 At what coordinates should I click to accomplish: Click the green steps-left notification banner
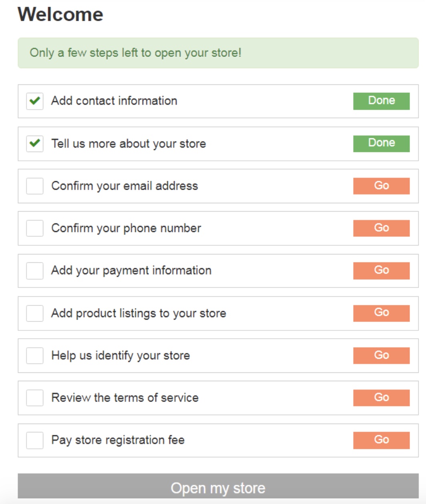tap(218, 53)
